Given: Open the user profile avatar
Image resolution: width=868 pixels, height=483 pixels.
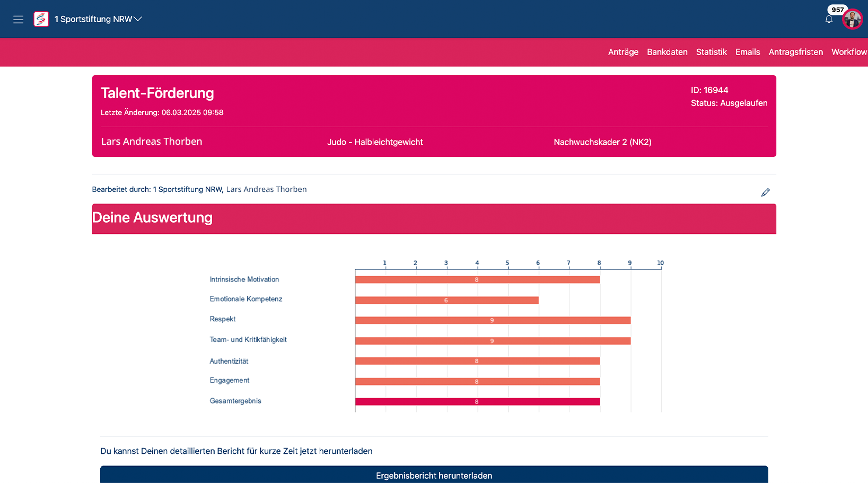Looking at the screenshot, I should tap(852, 20).
